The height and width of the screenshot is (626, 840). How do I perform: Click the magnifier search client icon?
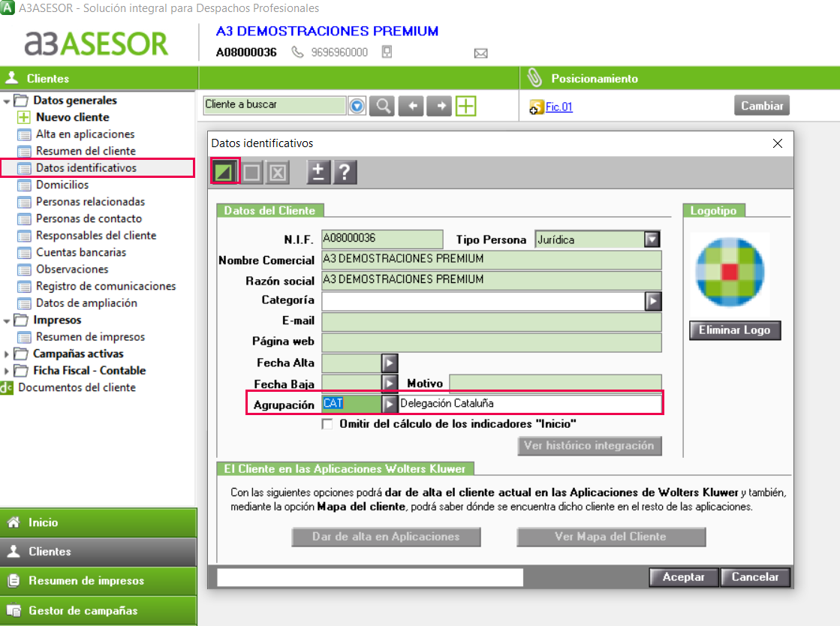tap(383, 106)
